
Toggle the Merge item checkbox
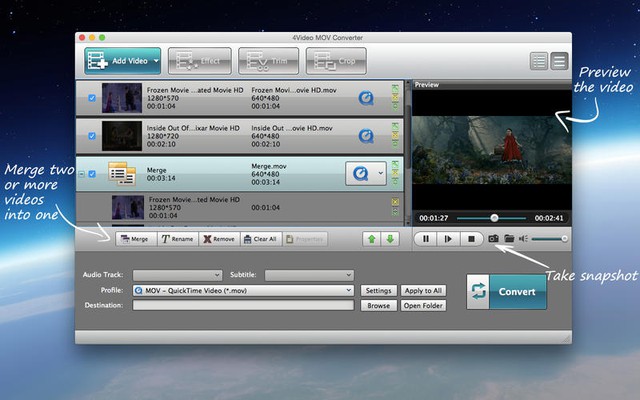[x=92, y=173]
